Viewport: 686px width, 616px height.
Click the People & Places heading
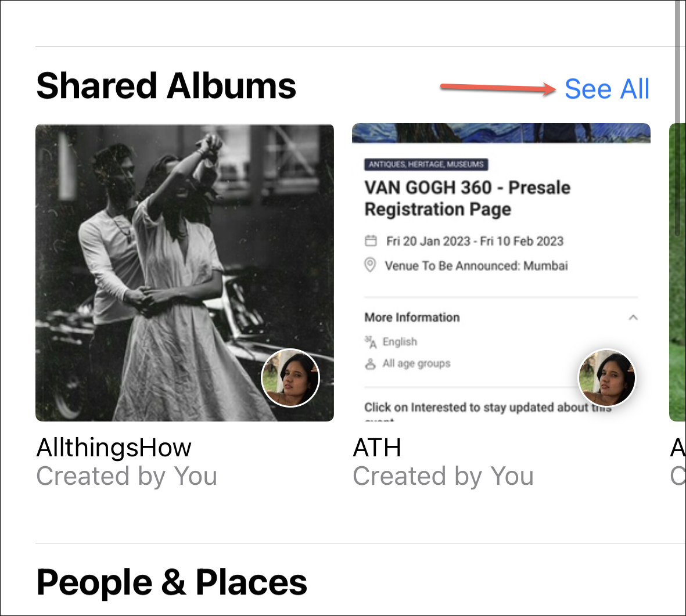pos(171,582)
